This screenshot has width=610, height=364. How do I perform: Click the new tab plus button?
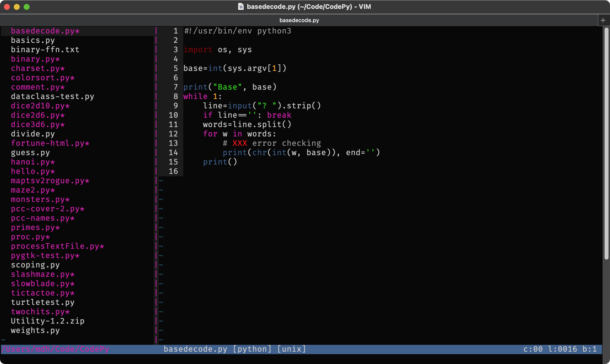(x=603, y=20)
